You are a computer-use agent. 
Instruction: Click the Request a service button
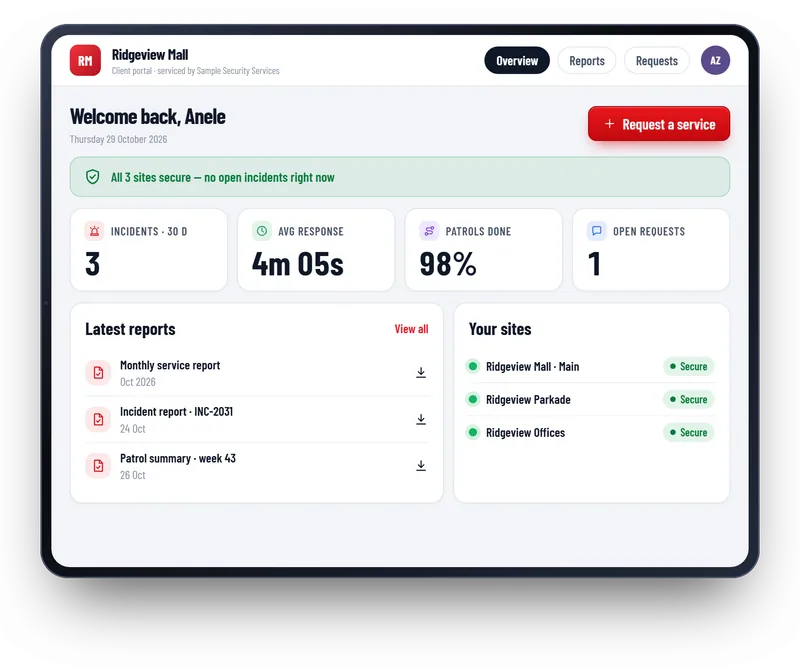[659, 124]
